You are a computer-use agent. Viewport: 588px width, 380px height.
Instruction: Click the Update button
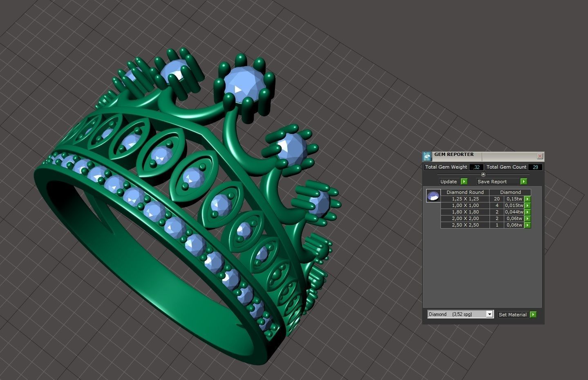pos(450,182)
